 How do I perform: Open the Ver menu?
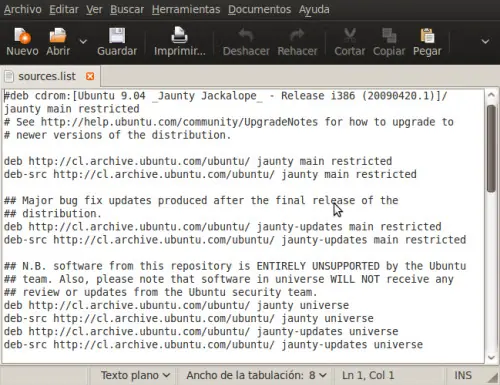point(94,9)
